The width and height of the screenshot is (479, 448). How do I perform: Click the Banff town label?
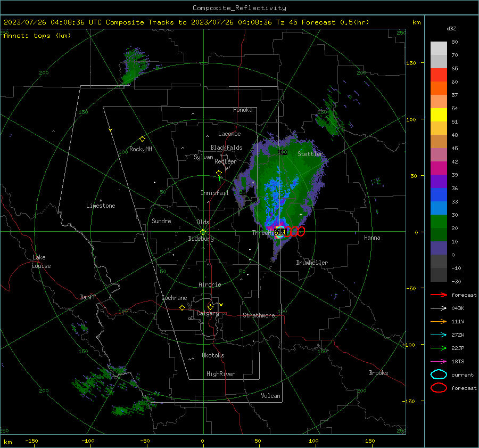point(88,297)
